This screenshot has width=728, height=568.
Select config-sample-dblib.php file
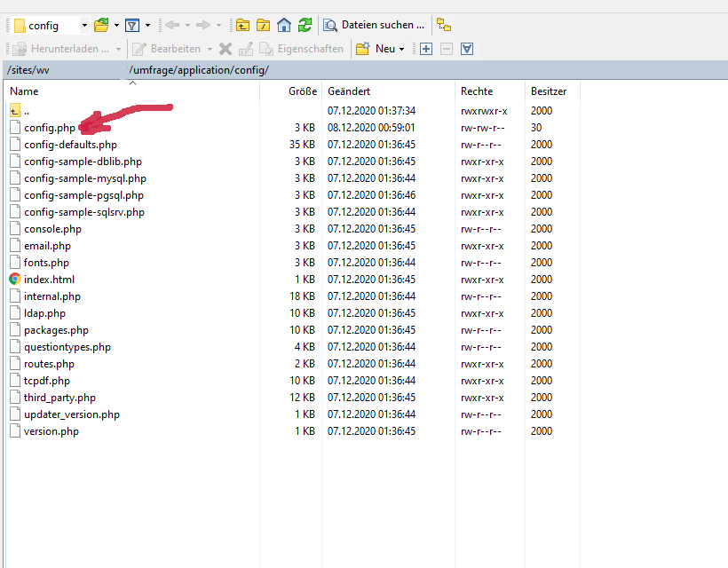click(x=83, y=162)
